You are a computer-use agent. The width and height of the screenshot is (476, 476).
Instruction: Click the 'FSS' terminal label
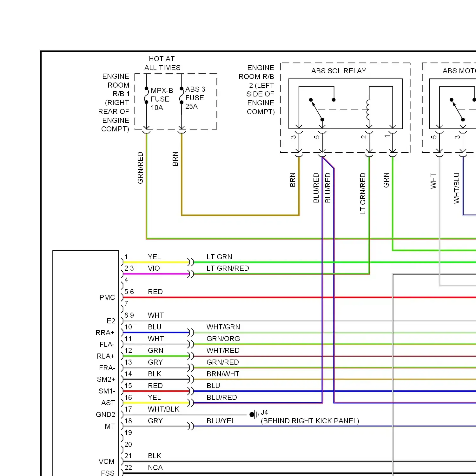[108, 473]
